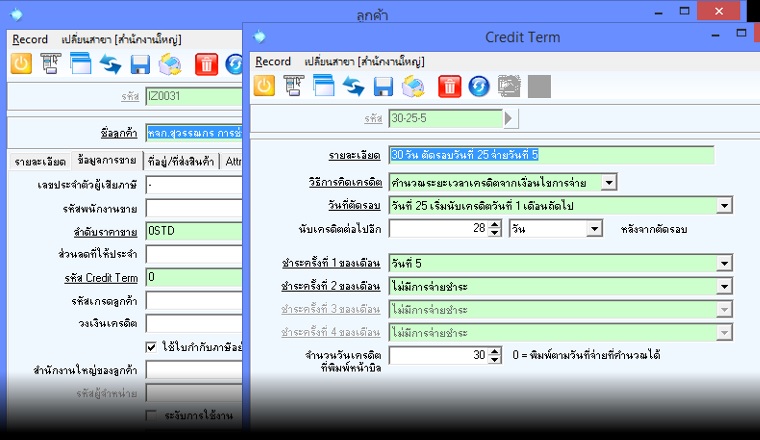760x440 pixels.
Task: Click the blue circular refresh icon in Credit Term toolbar
Action: click(x=479, y=86)
